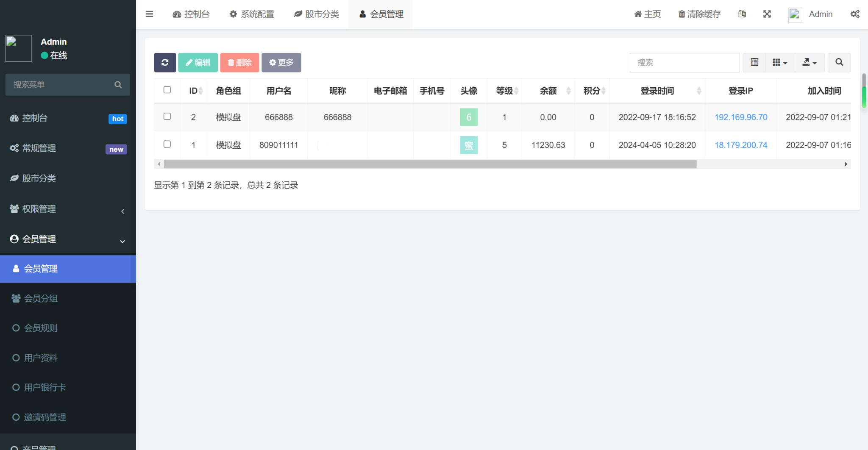Screen dimensions: 868x450
Task: Click login IP 192.169.96.70
Action: 741,117
